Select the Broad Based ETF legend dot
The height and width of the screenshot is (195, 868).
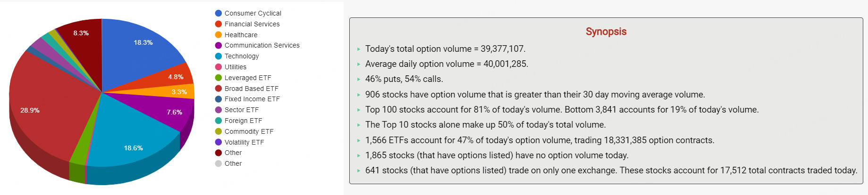(219, 89)
